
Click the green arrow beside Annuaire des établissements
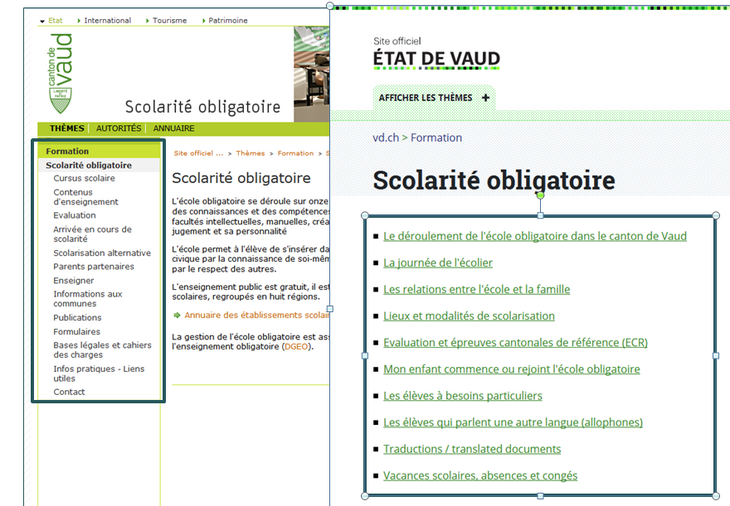[177, 316]
